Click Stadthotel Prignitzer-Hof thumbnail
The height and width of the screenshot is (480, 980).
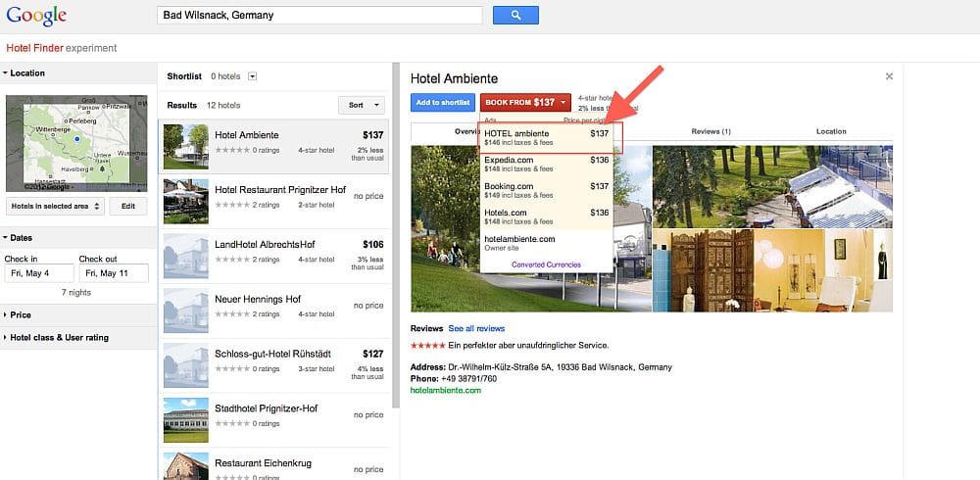pos(185,420)
